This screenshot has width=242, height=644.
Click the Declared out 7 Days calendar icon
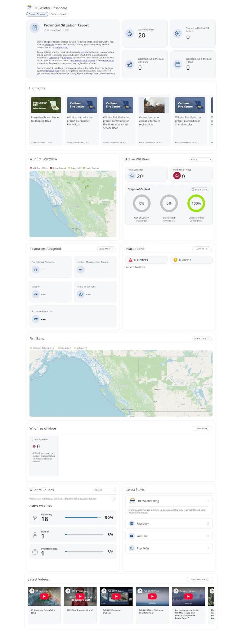178,64
